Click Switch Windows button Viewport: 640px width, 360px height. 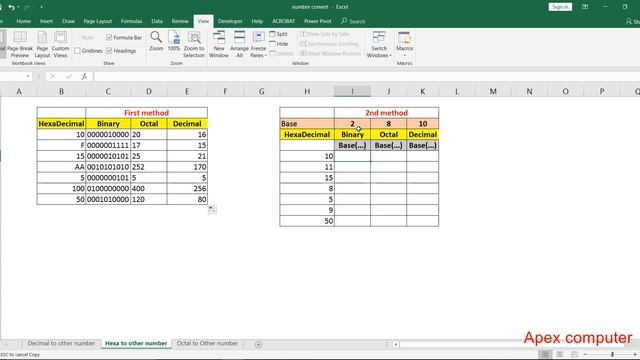tap(379, 44)
